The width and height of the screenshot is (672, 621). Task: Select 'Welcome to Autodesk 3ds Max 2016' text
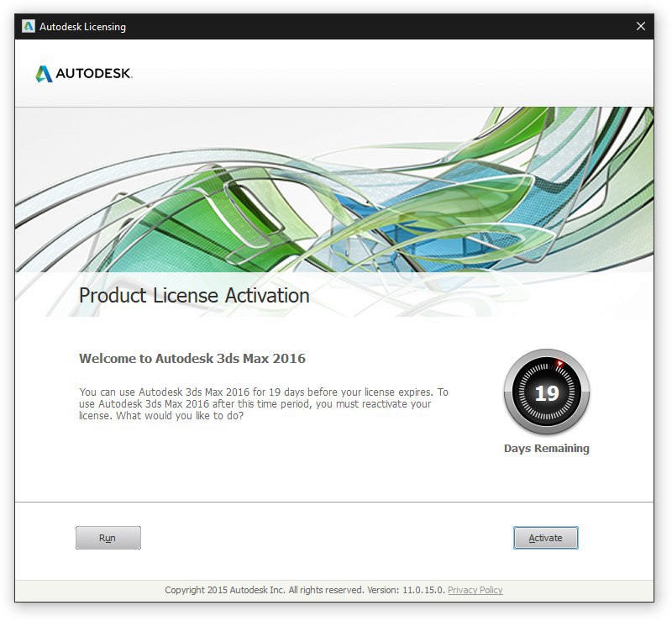pos(192,359)
